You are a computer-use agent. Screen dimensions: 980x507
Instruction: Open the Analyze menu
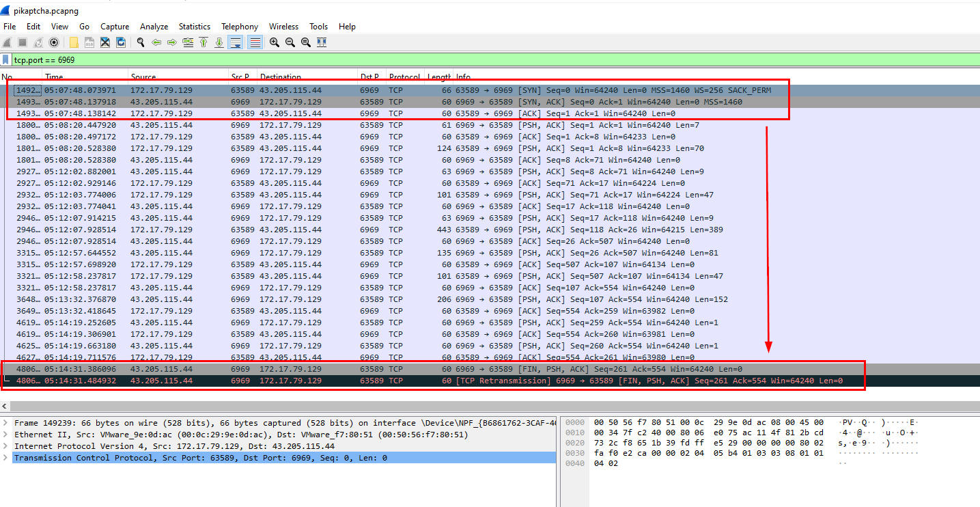154,27
